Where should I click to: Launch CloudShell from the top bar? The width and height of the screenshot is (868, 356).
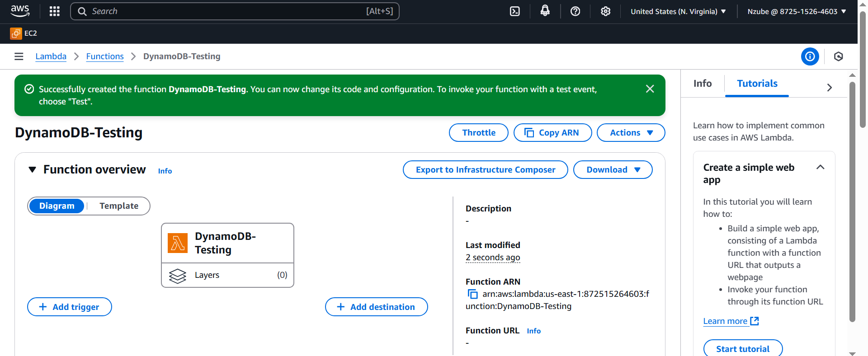pos(515,11)
